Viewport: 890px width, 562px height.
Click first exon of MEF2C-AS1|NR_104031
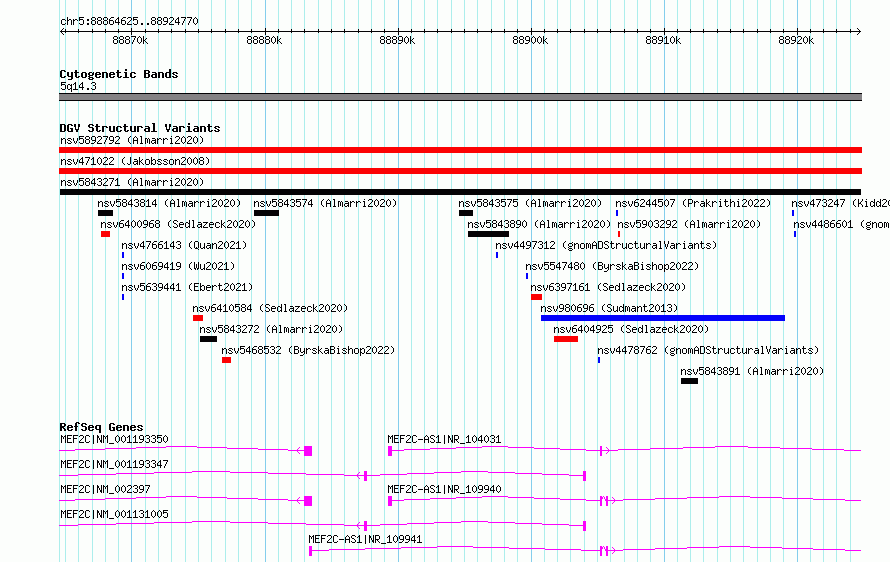pos(390,451)
